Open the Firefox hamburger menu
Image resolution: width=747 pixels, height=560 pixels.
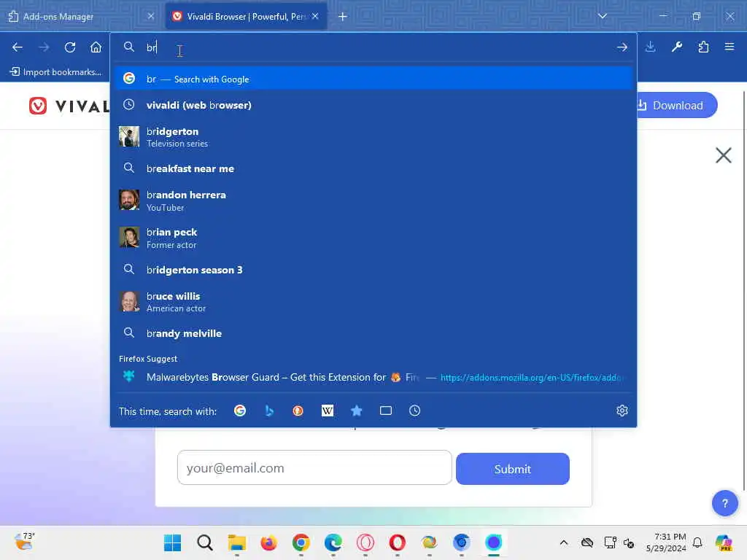[729, 47]
